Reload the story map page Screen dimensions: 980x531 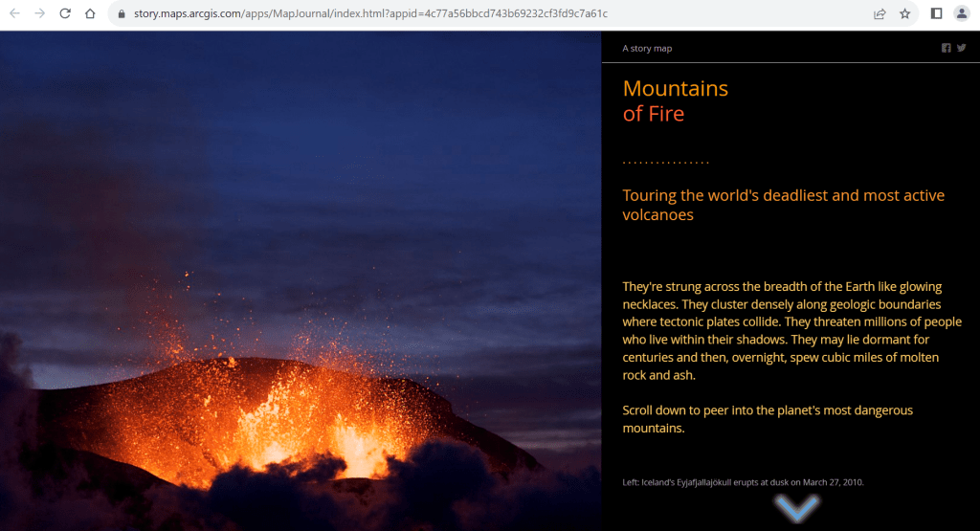[65, 13]
